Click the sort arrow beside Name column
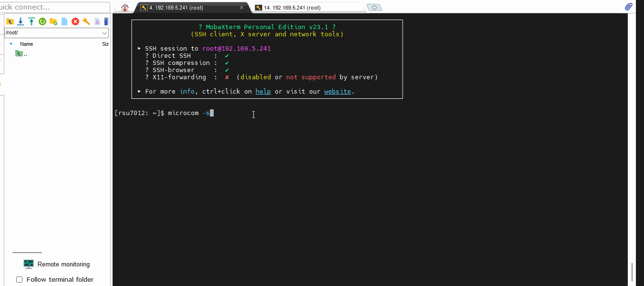The image size is (644, 286). coord(11,44)
